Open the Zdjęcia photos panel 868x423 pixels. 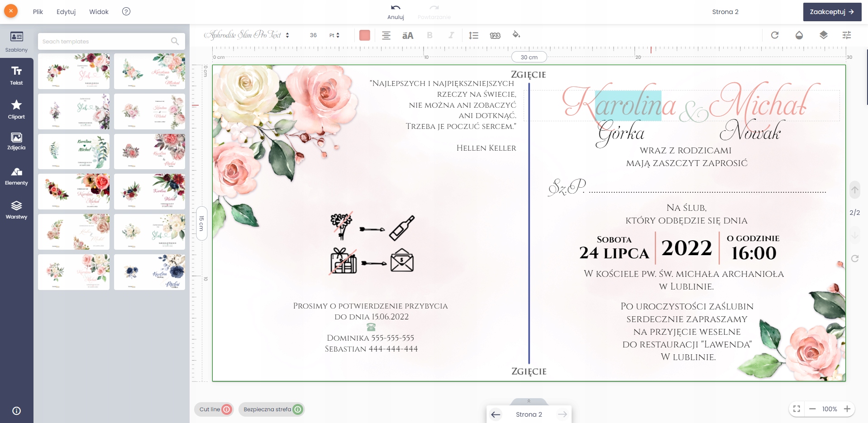click(16, 141)
